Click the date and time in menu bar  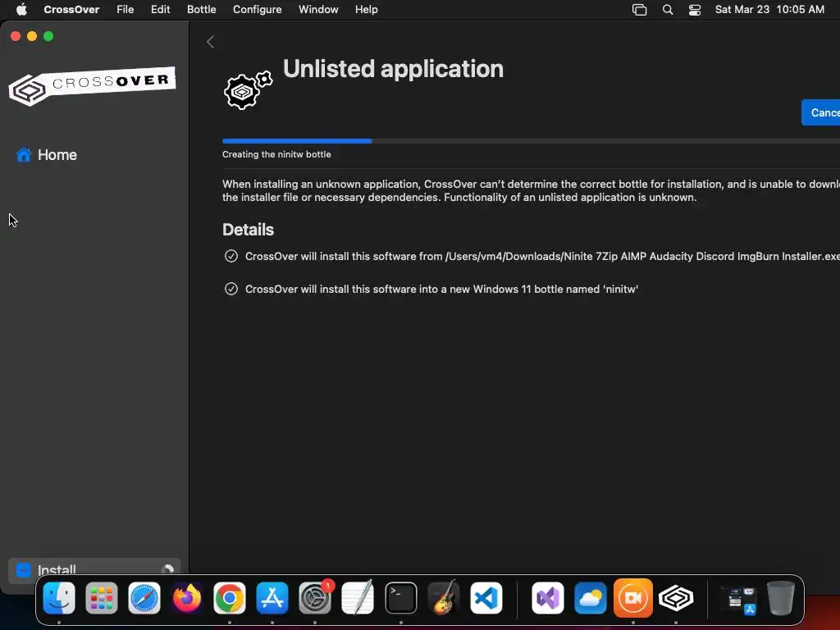point(769,9)
